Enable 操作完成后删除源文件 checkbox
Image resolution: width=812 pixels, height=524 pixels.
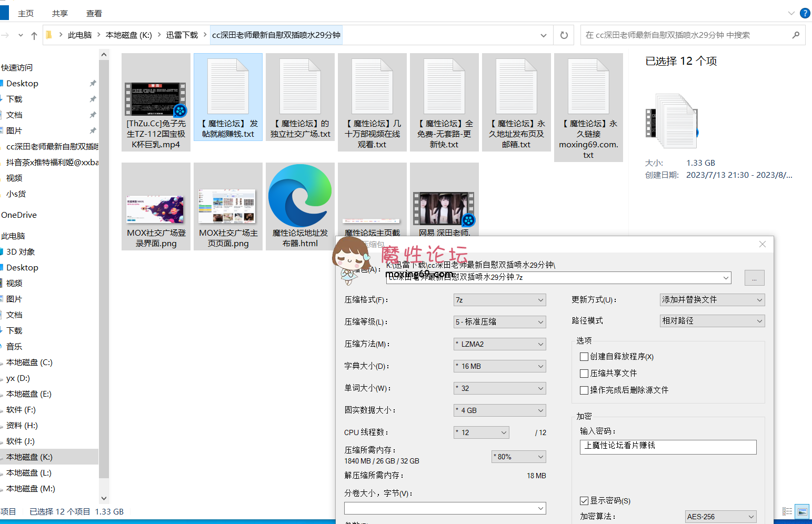584,390
